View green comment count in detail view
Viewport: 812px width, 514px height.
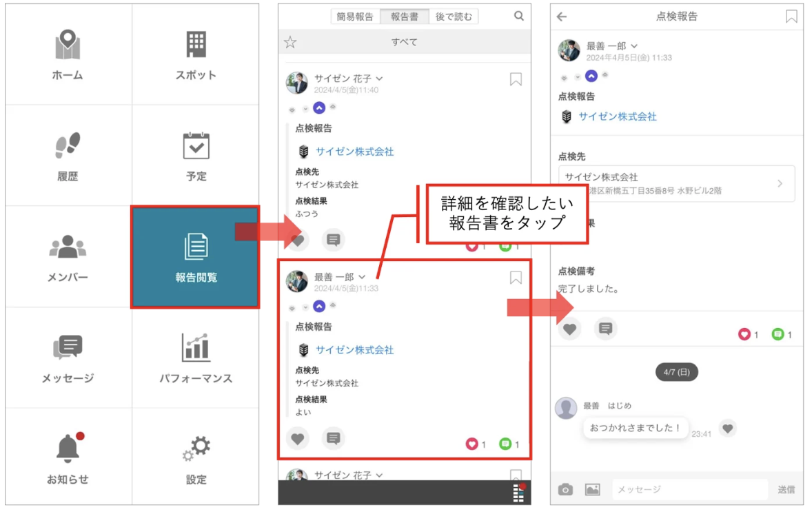click(782, 334)
